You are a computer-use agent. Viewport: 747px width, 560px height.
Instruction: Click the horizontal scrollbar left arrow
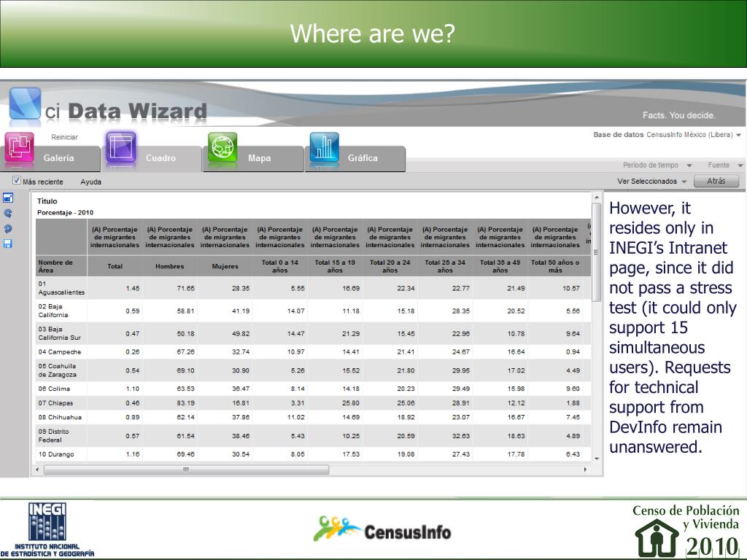38,470
